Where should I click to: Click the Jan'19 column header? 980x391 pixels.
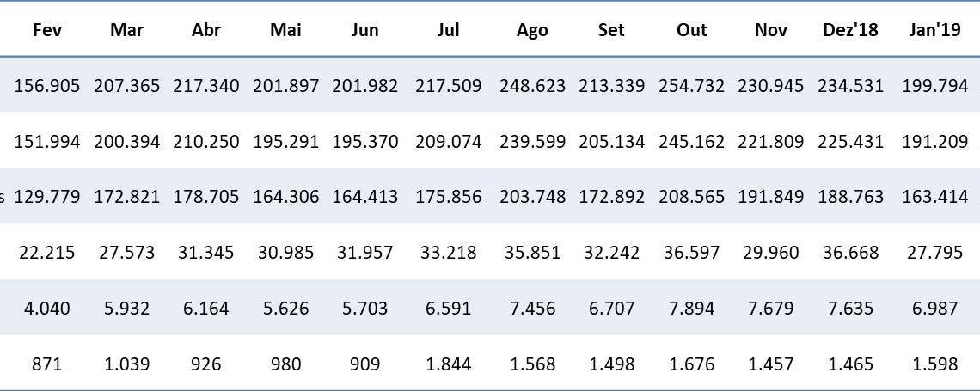tap(934, 30)
